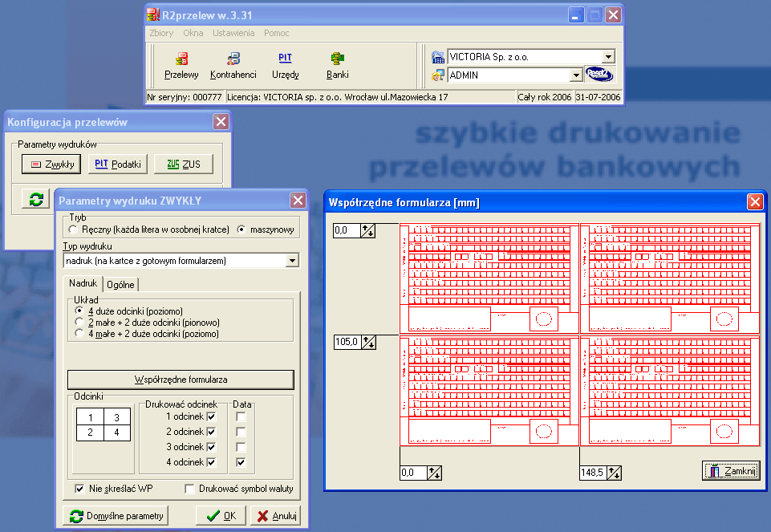
Task: Toggle the 3 odcinek print checkbox
Action: (x=212, y=448)
